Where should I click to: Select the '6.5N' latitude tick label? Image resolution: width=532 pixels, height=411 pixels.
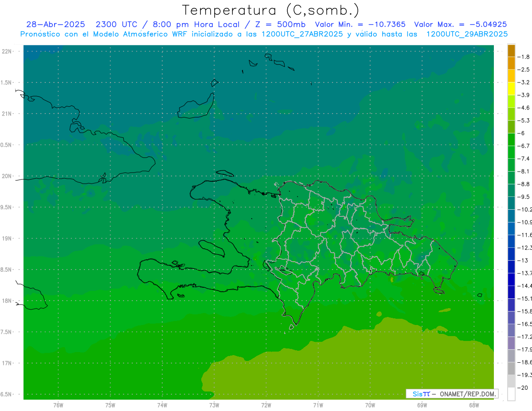tap(7, 395)
